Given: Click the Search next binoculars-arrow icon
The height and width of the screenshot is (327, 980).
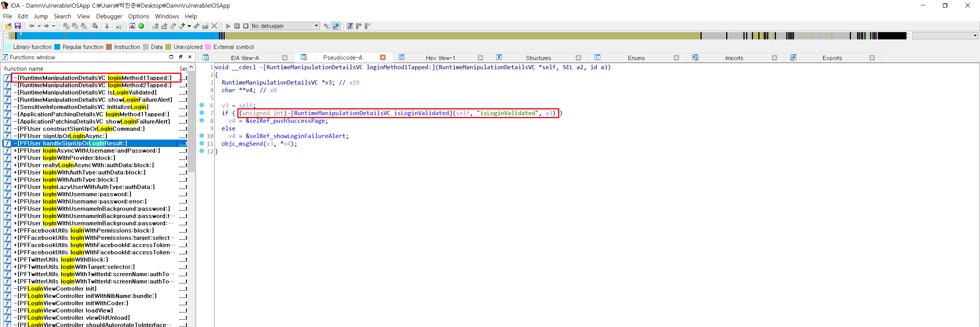Looking at the screenshot, I should pos(95,26).
